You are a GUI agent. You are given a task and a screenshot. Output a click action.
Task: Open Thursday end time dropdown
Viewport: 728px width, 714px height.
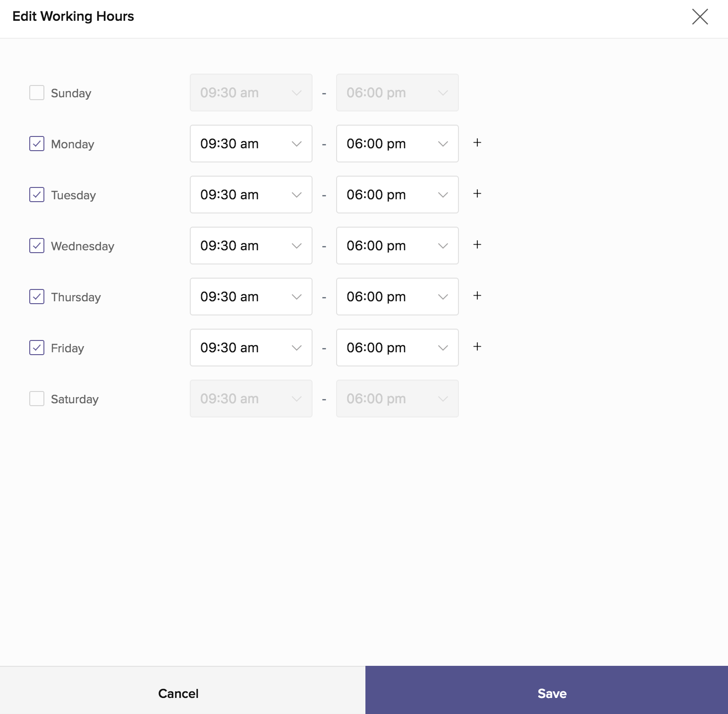(398, 297)
